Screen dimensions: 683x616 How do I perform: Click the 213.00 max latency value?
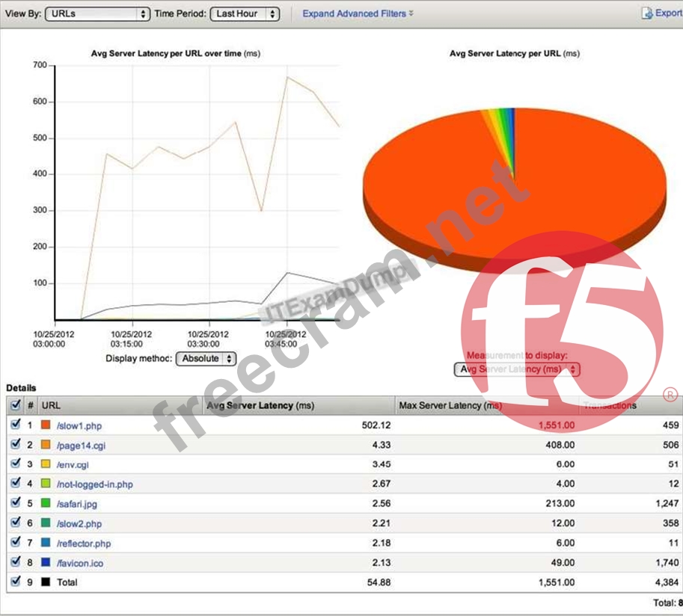(560, 504)
